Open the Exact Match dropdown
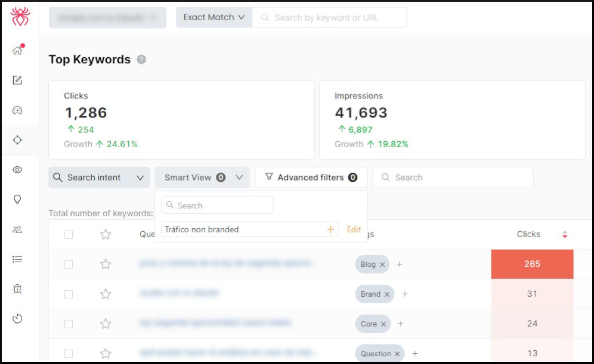Screen dimensions: 594x364 tap(214, 17)
